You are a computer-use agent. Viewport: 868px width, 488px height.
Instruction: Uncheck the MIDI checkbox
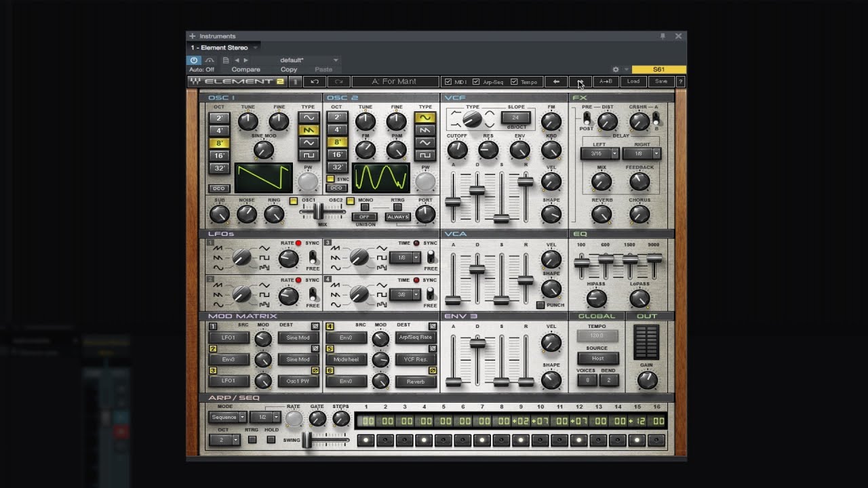tap(448, 82)
